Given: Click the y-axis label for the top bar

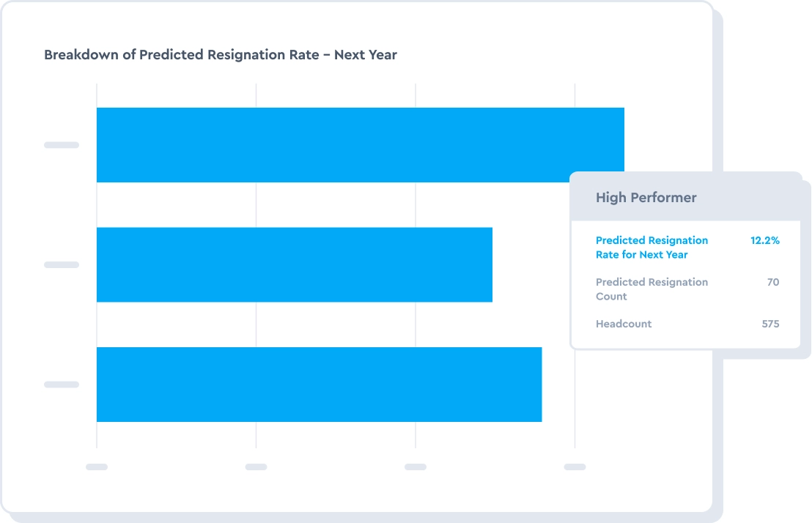Looking at the screenshot, I should click(x=62, y=145).
